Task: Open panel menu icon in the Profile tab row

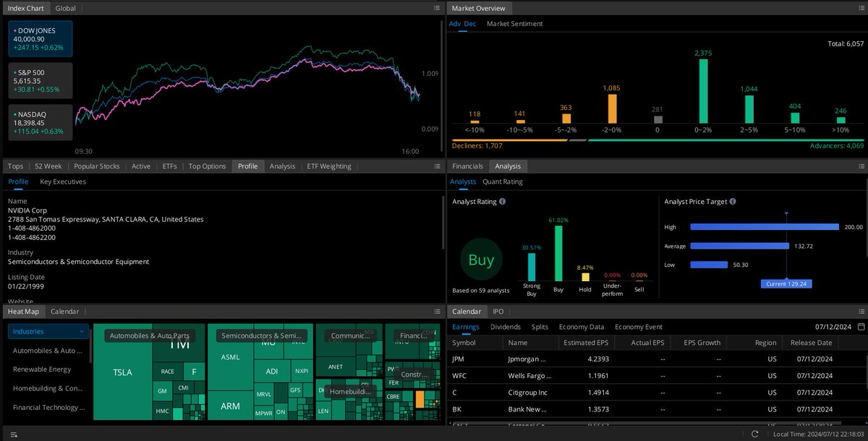Action: (436, 166)
